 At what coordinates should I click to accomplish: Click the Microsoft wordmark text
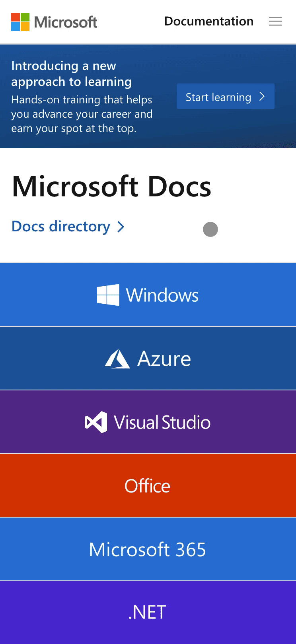click(66, 22)
